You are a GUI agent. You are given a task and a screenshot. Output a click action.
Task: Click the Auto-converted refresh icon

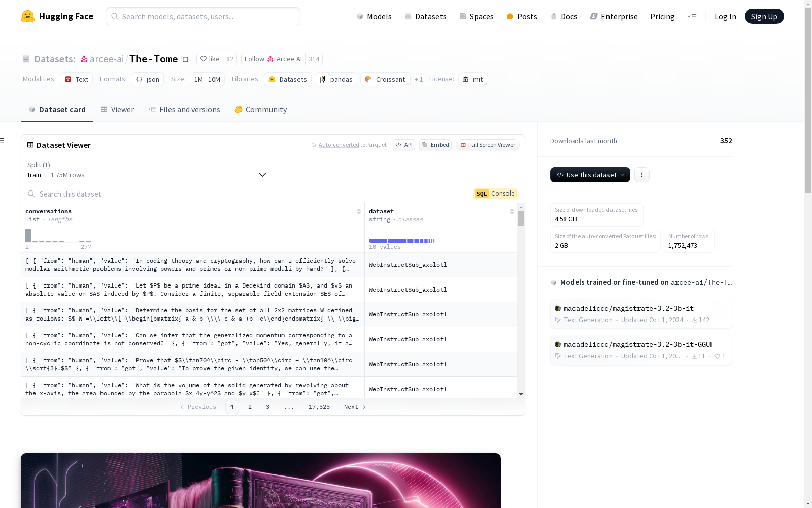(314, 145)
